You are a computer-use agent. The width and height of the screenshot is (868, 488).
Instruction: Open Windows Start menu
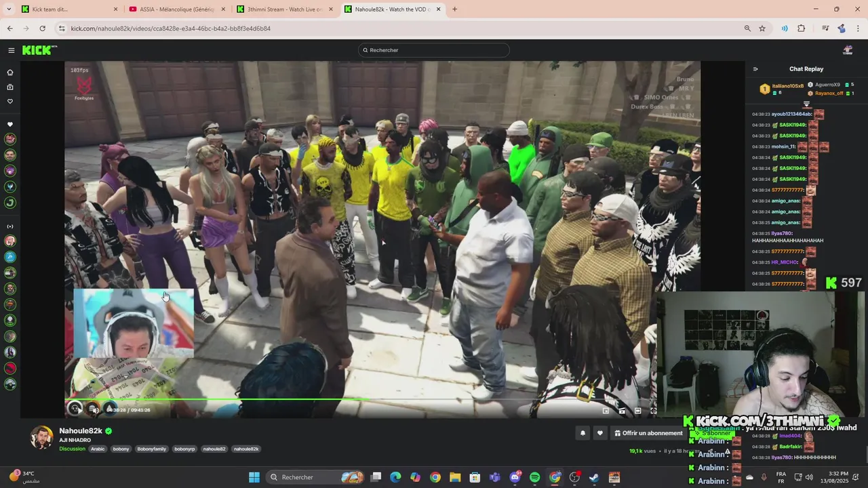pyautogui.click(x=254, y=477)
